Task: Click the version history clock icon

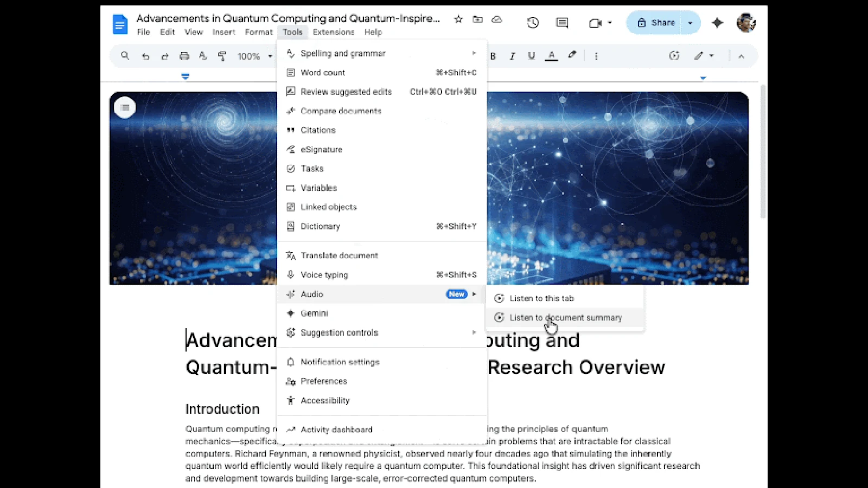Action: pos(533,23)
